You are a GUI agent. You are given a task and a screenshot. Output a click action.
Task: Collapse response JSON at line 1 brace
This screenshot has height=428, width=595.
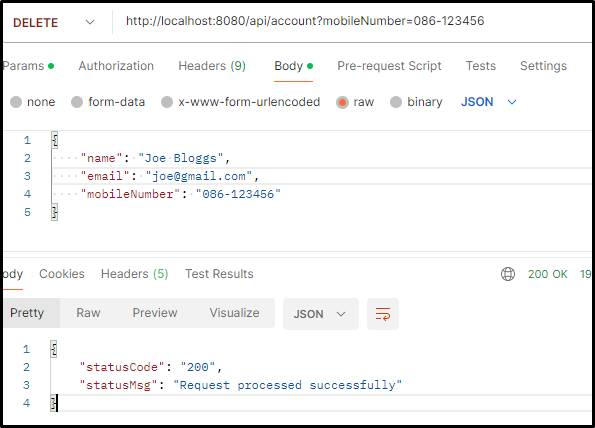pyautogui.click(x=54, y=349)
